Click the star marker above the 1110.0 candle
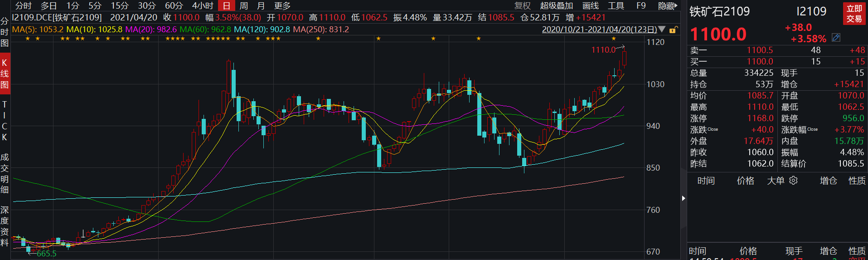The height and width of the screenshot is (260, 868). coord(614,39)
